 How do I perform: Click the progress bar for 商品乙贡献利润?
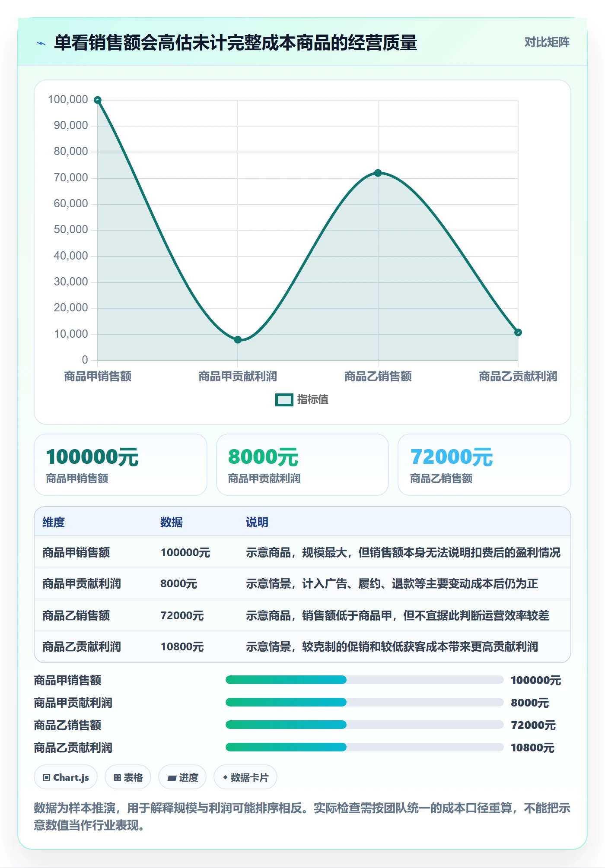point(364,748)
